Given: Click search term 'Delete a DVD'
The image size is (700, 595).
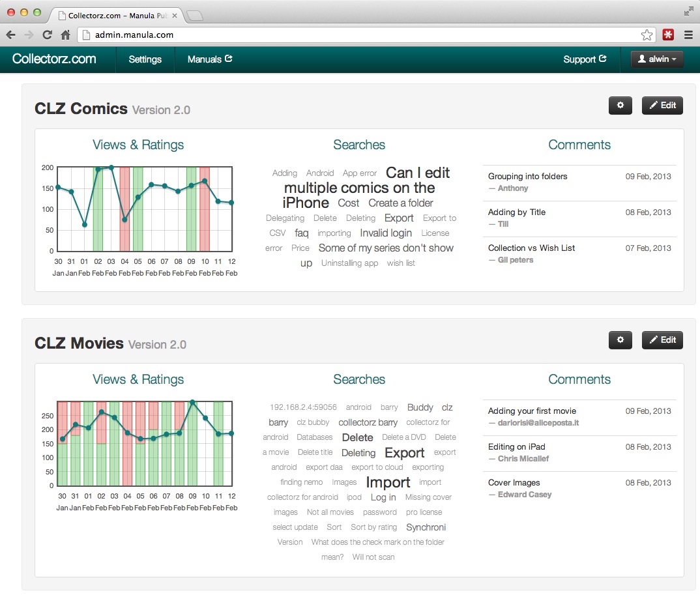Looking at the screenshot, I should tap(404, 437).
